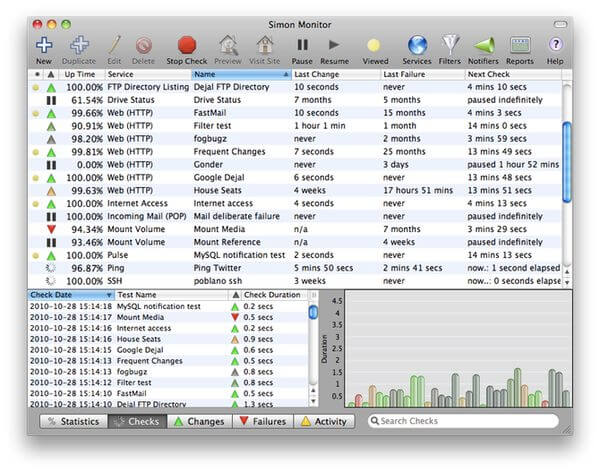
Task: Click the Delete toolbar icon
Action: (x=143, y=45)
